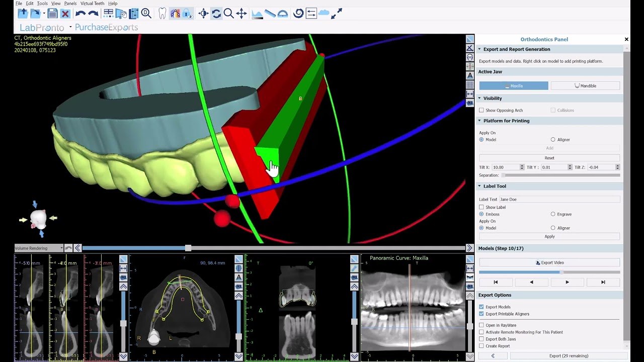Collapse the Label Tool section
The image size is (644, 362).
point(479,186)
